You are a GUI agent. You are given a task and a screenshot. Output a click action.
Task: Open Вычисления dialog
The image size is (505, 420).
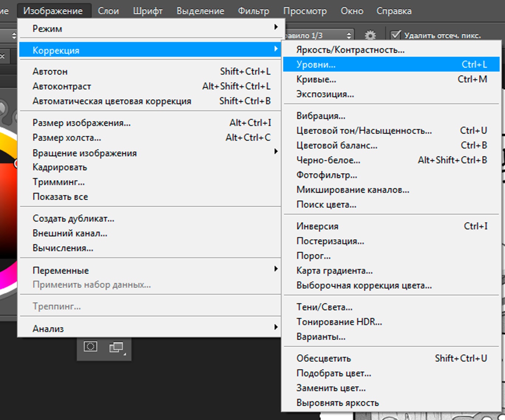150,248
